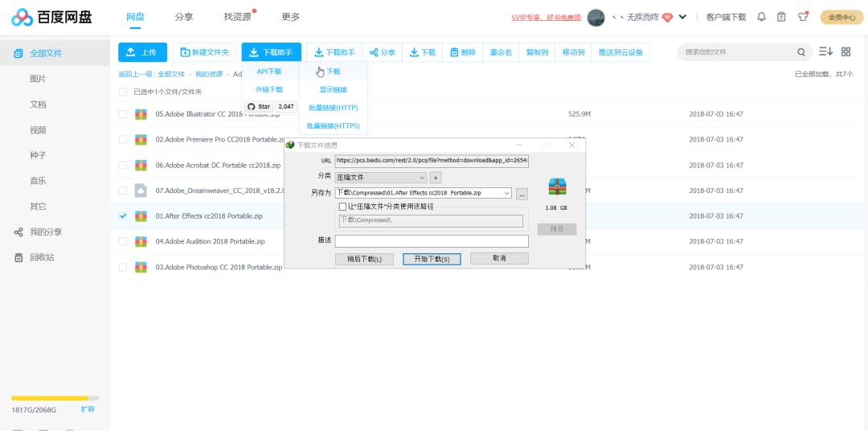Open 回收站 recycle bin in sidebar

coord(42,257)
